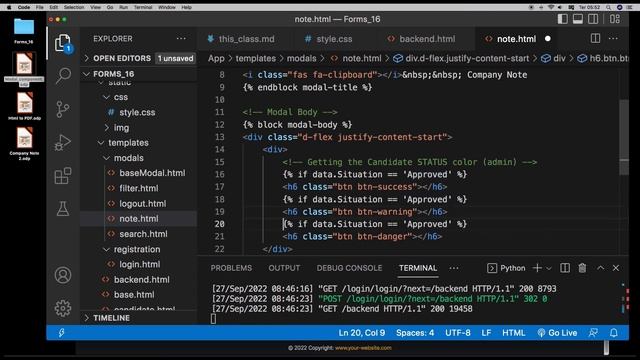
Task: Open the Testing flask icon
Action: click(63, 209)
